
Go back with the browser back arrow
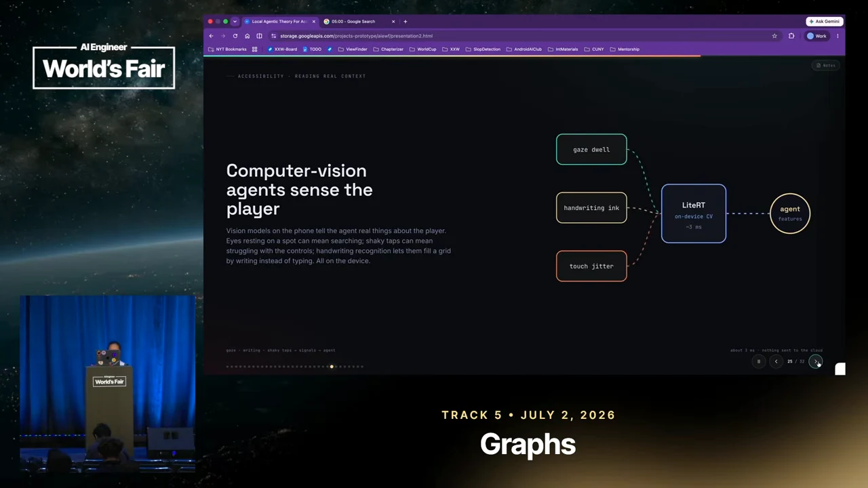click(212, 36)
